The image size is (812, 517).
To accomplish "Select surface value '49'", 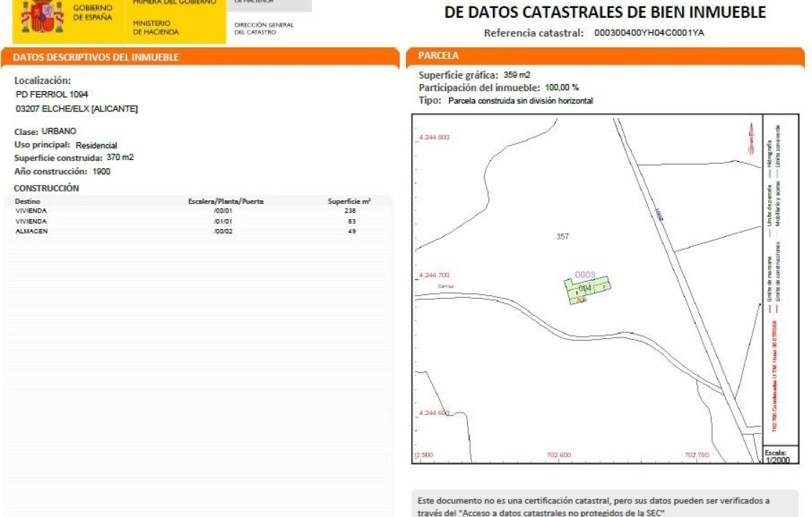I will click(352, 231).
